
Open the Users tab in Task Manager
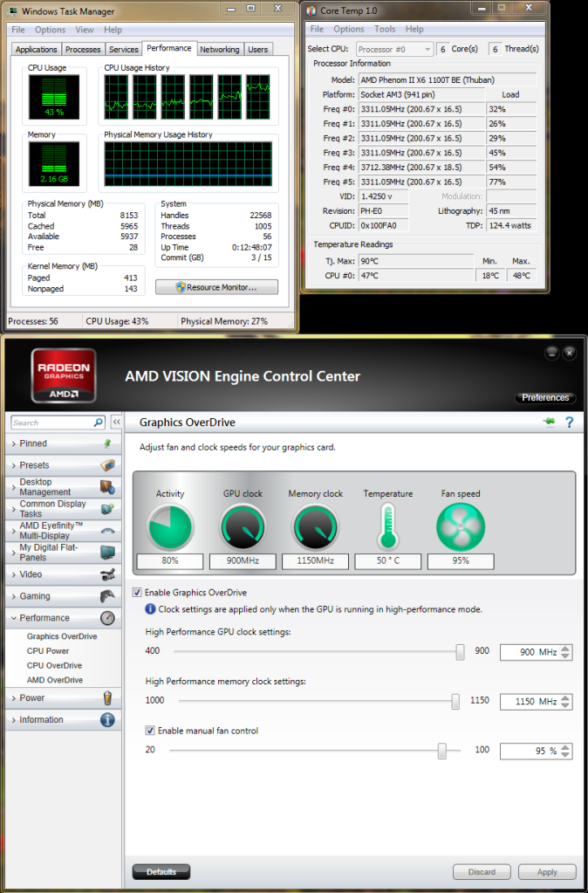258,50
